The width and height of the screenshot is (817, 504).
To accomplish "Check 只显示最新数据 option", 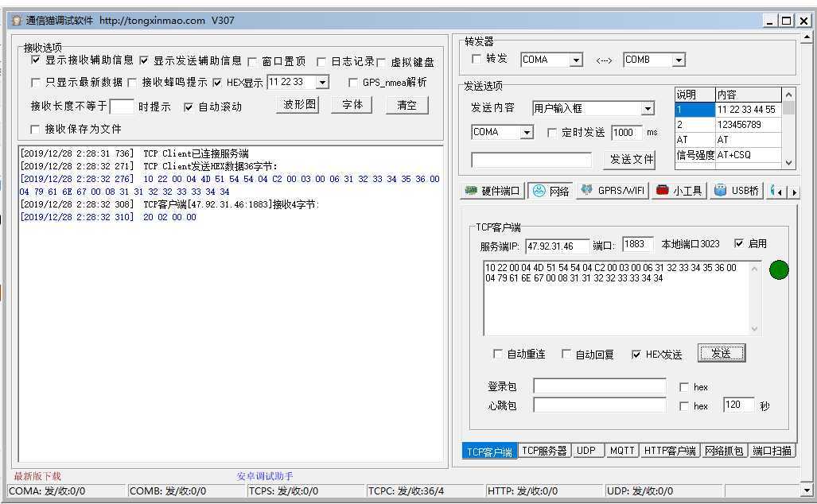I will tap(36, 82).
